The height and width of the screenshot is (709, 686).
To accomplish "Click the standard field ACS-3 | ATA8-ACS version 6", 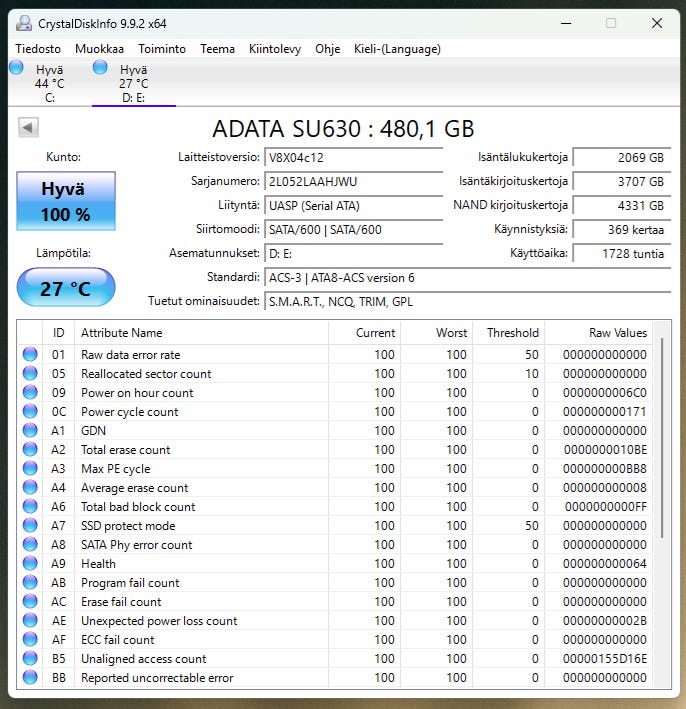I will (x=467, y=278).
